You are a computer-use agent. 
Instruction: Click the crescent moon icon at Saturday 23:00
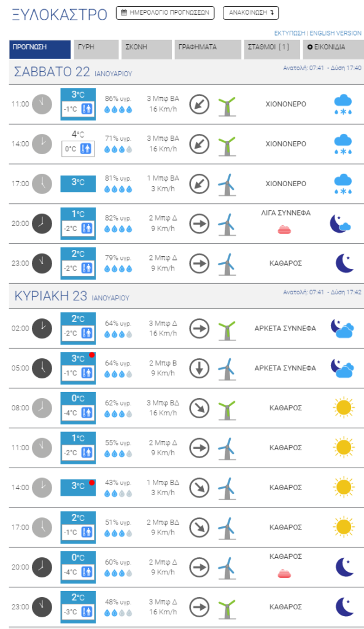tap(345, 264)
